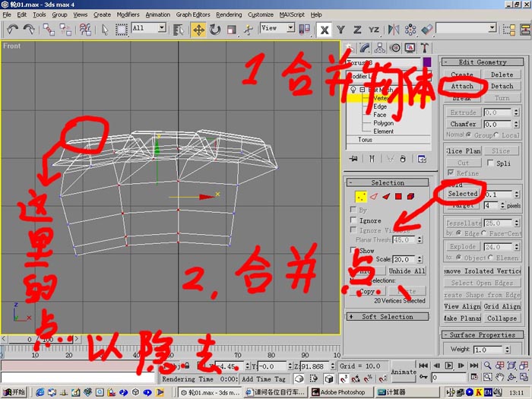Choose explode to Objects radio button
This screenshot has width=532, height=399.
point(458,257)
